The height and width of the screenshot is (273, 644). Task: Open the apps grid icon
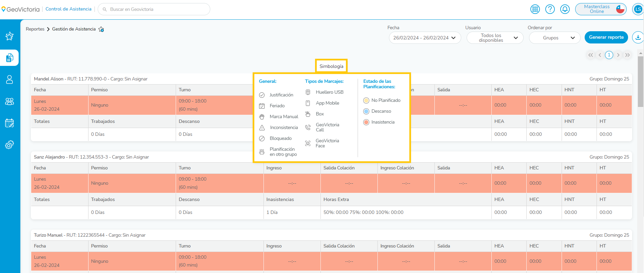(535, 9)
